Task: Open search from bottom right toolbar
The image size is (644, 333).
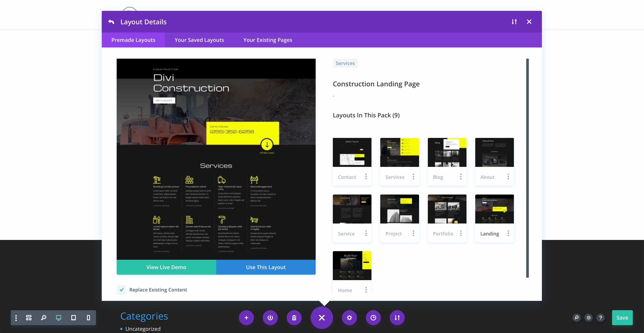Action: pos(576,317)
